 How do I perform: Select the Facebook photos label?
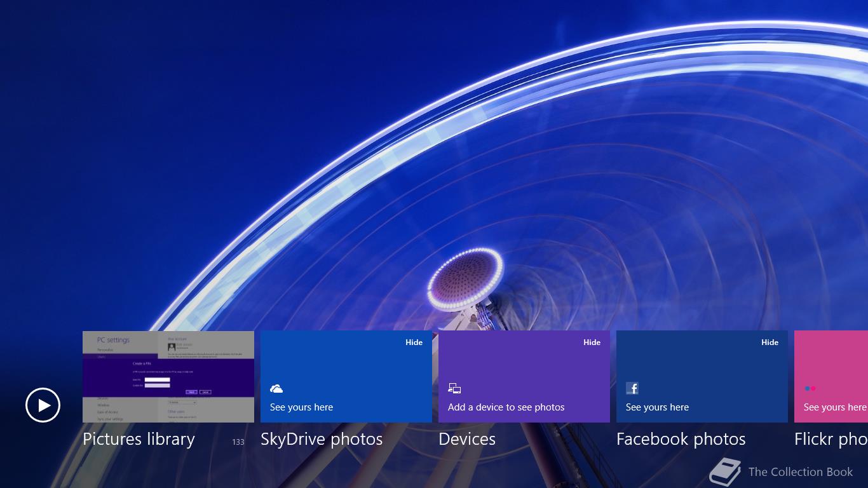coord(681,439)
